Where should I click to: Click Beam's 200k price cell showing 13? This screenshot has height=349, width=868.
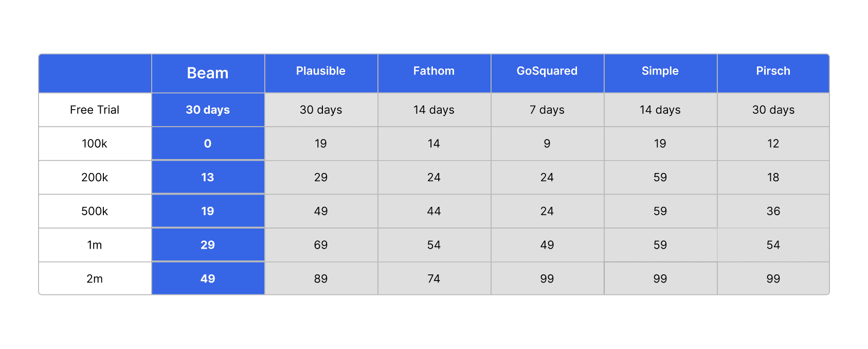click(x=208, y=177)
